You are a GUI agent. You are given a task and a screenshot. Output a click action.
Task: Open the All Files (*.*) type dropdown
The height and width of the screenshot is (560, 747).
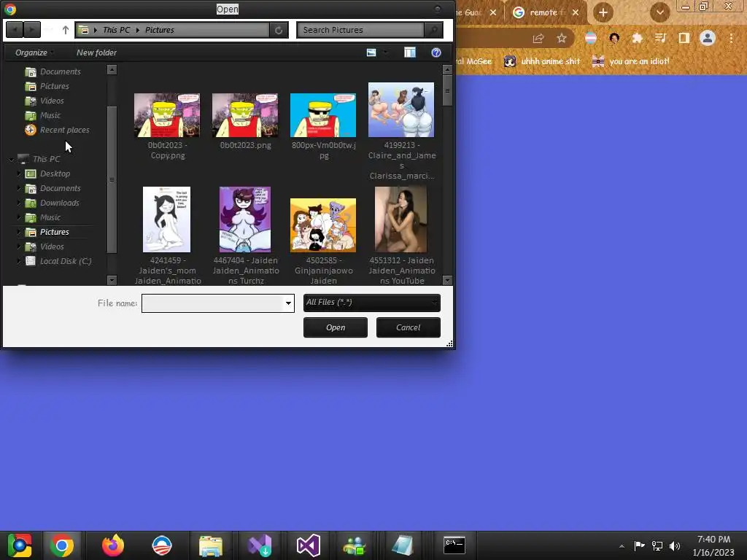click(371, 303)
